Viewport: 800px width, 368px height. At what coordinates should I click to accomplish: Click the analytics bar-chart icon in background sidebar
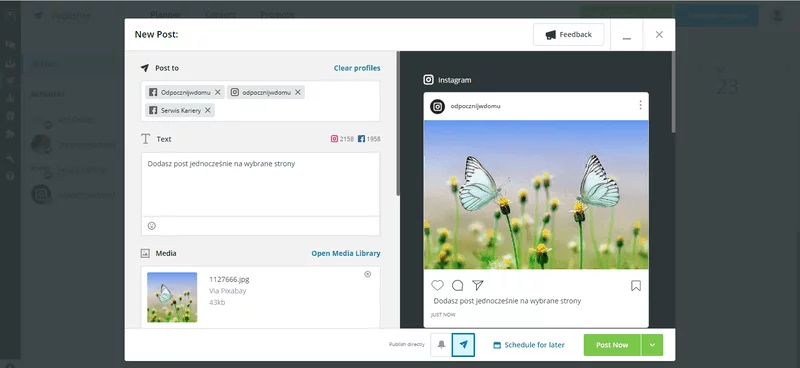click(10, 99)
